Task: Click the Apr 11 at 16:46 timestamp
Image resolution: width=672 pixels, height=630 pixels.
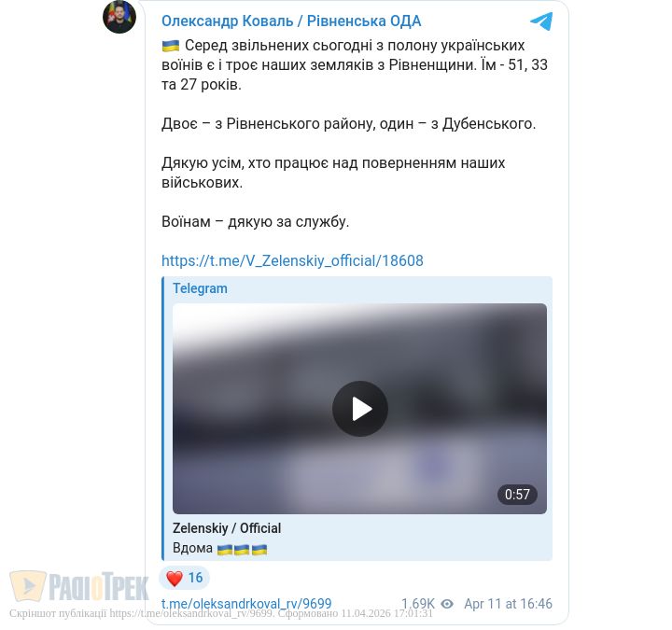Action: click(508, 604)
